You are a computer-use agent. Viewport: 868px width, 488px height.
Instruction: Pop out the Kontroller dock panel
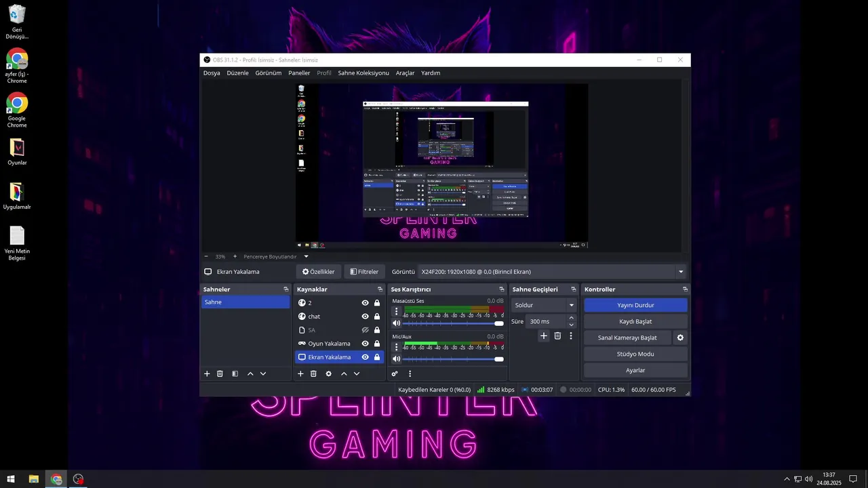click(x=685, y=289)
